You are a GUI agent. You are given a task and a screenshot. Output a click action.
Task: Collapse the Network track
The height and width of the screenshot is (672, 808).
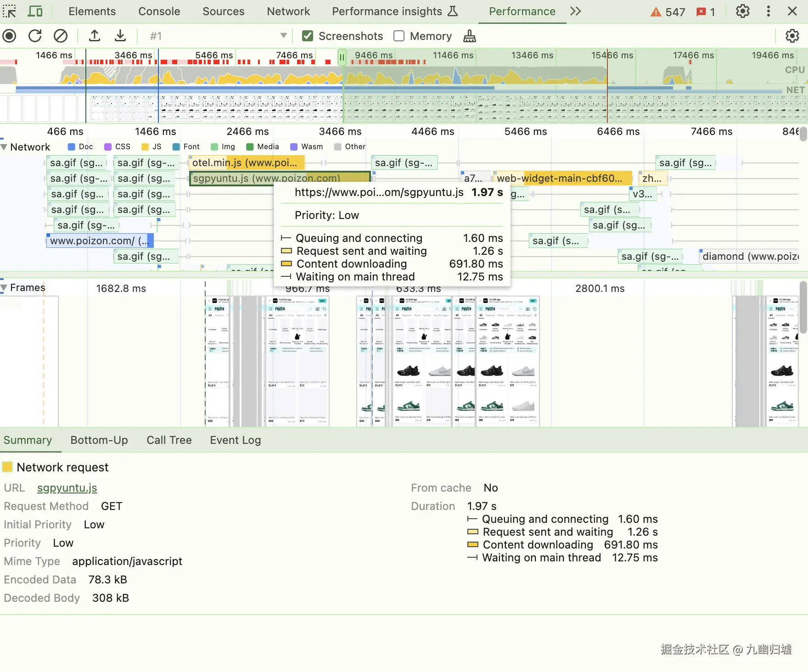point(4,147)
